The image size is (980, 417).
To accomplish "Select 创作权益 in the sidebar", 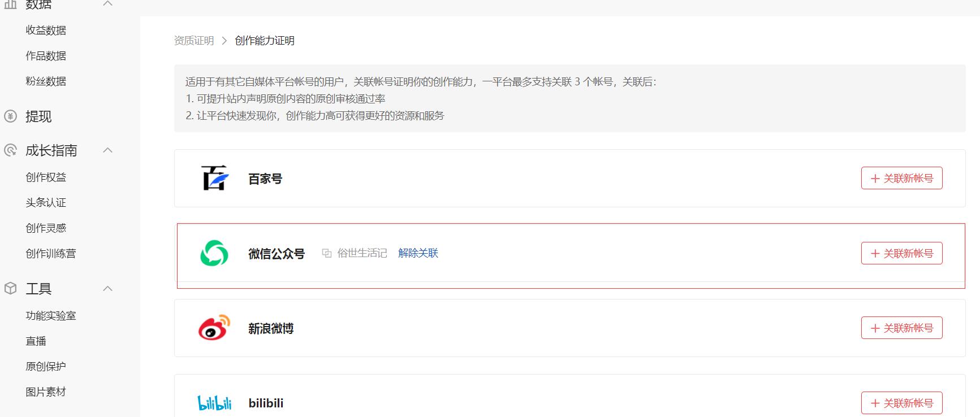I will coord(46,177).
